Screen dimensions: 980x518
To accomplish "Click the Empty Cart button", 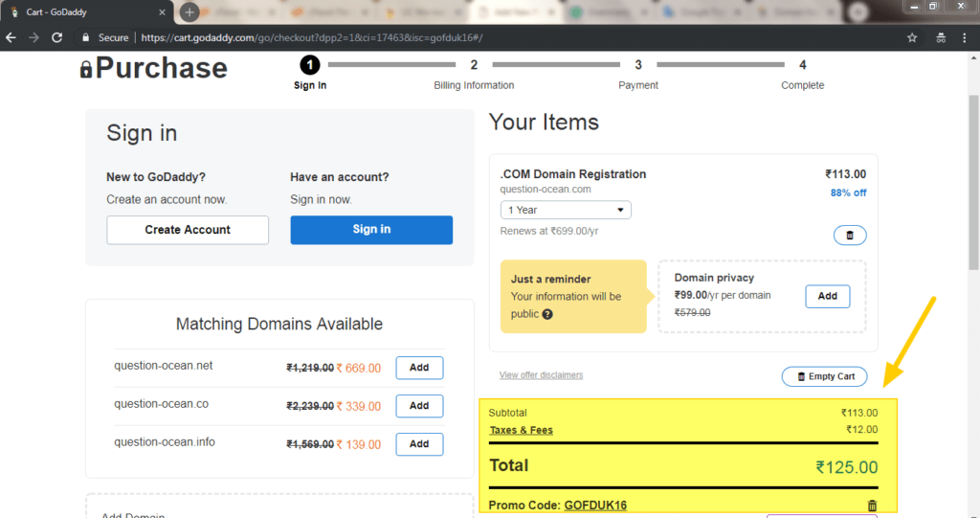I will (824, 376).
